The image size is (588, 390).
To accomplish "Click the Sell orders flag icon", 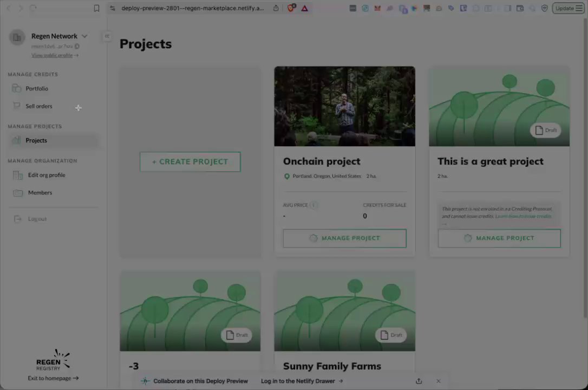I will (16, 106).
